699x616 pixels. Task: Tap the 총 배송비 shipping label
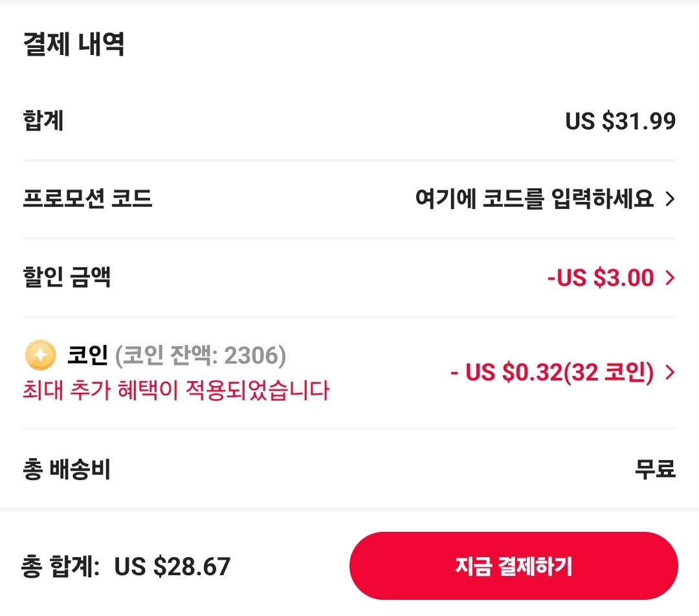point(67,469)
